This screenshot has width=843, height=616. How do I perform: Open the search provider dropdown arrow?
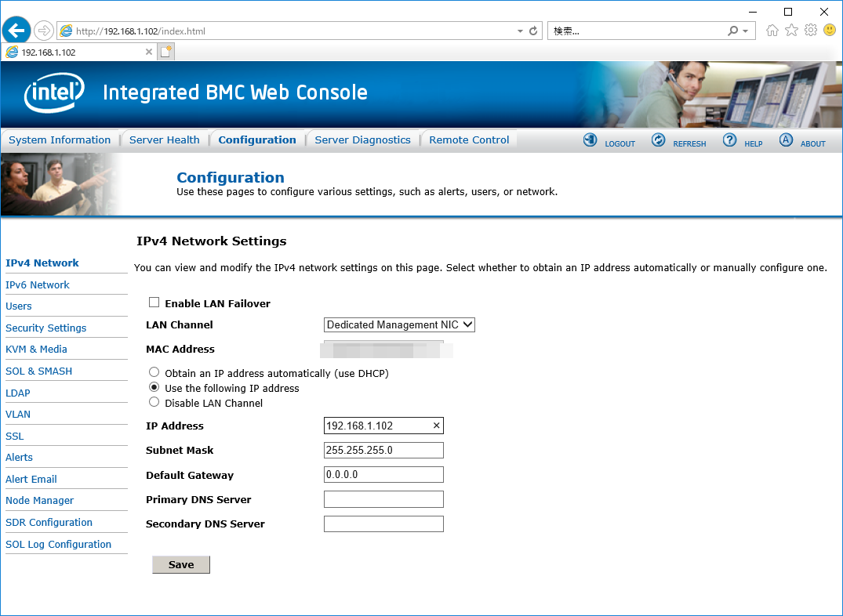click(746, 31)
